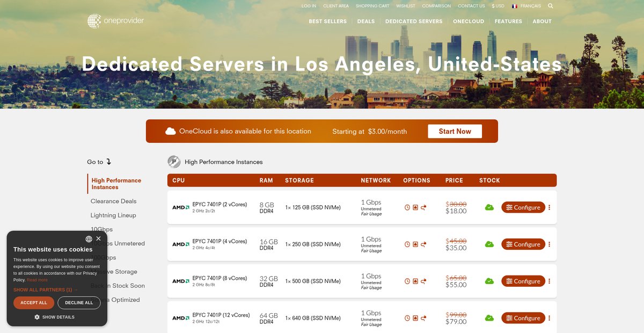Image resolution: width=644 pixels, height=333 pixels.
Task: Click the clock option icon for the EPYC 12 vCores row
Action: [x=407, y=318]
